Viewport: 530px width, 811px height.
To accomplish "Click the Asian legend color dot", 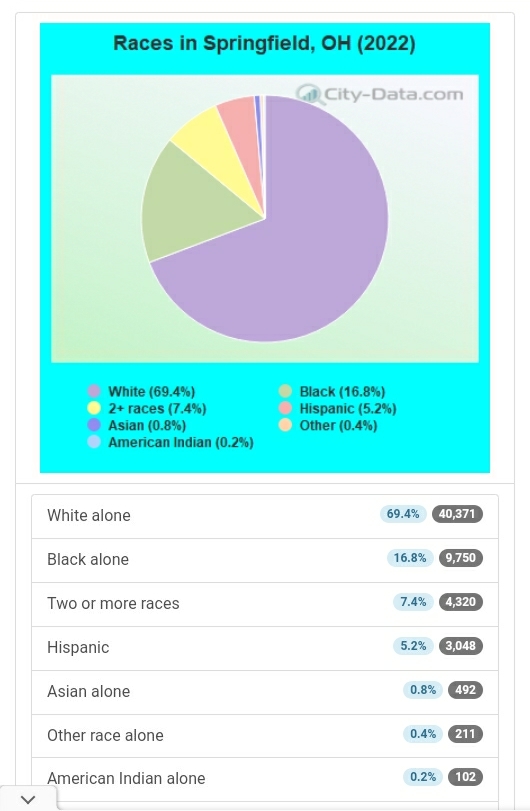I will coord(94,425).
